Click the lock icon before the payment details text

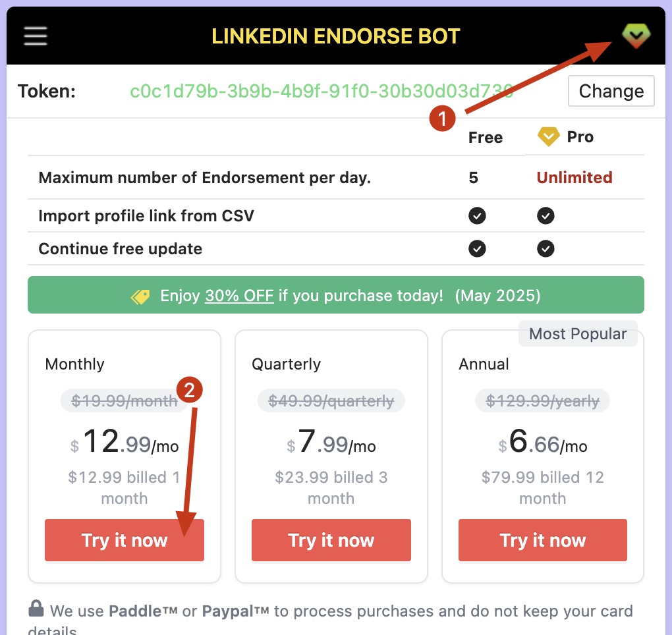[x=38, y=610]
